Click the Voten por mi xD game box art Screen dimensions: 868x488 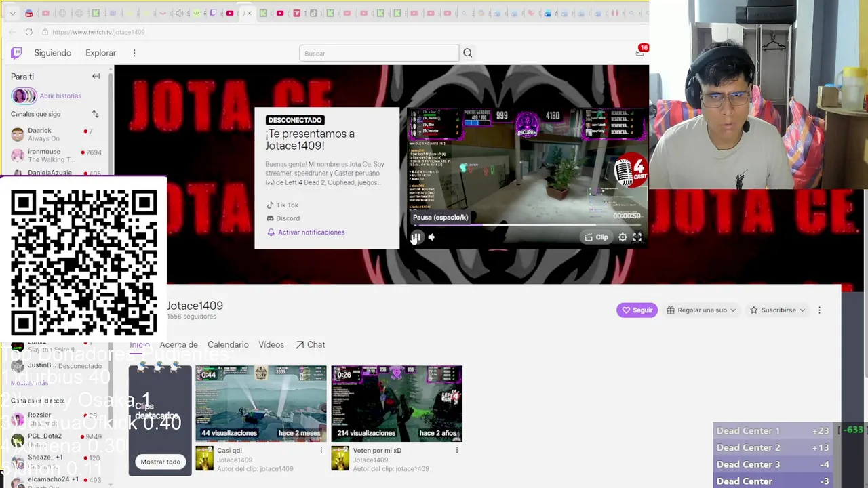(340, 459)
